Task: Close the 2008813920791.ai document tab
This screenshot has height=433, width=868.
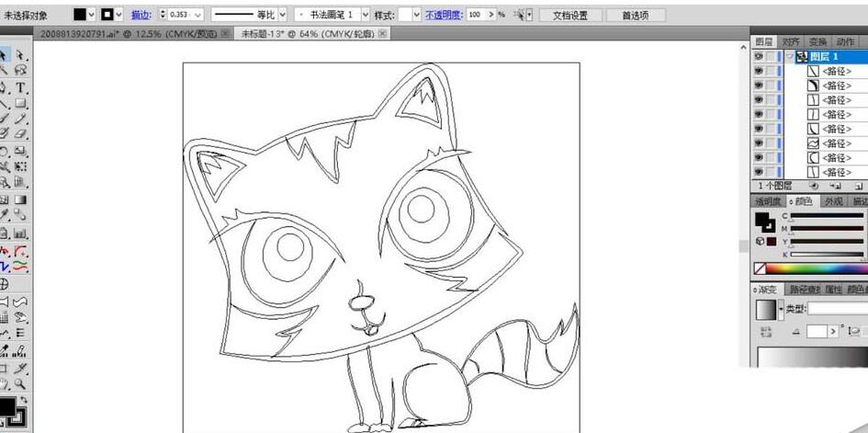Action: pyautogui.click(x=225, y=34)
